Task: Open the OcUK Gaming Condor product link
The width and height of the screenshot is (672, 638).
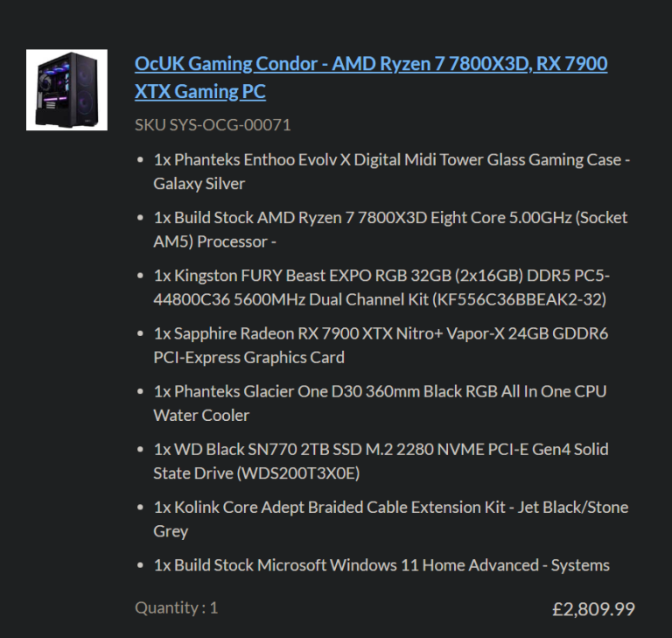Action: point(371,77)
